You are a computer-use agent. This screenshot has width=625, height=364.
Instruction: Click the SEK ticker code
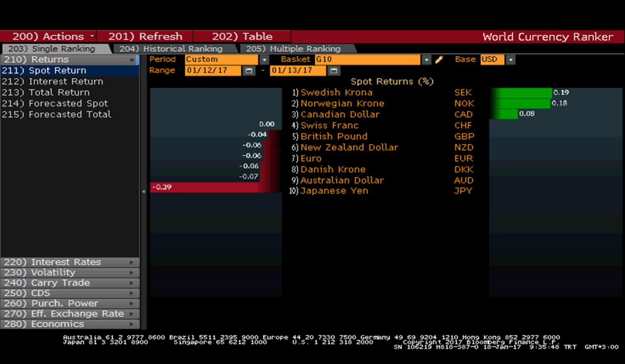[x=463, y=92]
